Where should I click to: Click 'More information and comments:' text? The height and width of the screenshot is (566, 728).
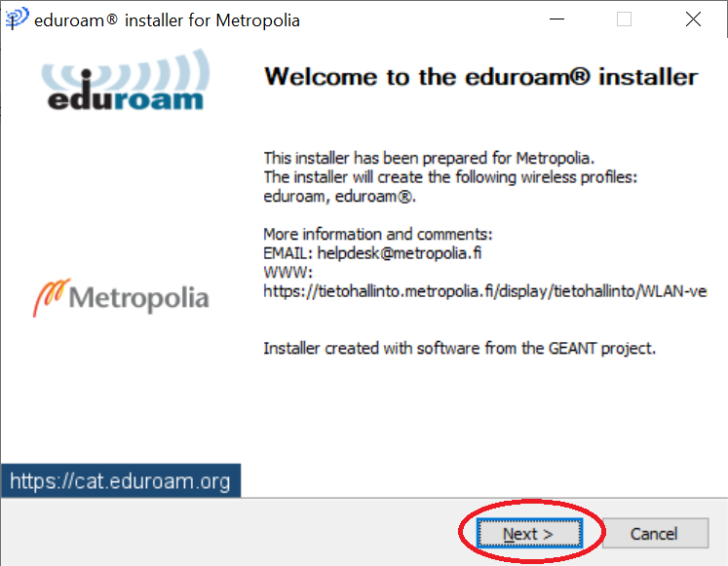(x=378, y=234)
